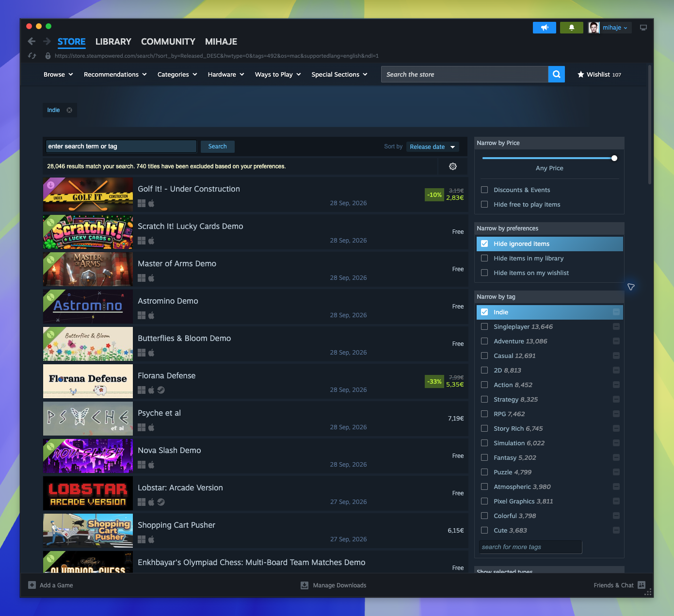Open Wishlist star icon
Image resolution: width=674 pixels, height=616 pixels.
[580, 75]
